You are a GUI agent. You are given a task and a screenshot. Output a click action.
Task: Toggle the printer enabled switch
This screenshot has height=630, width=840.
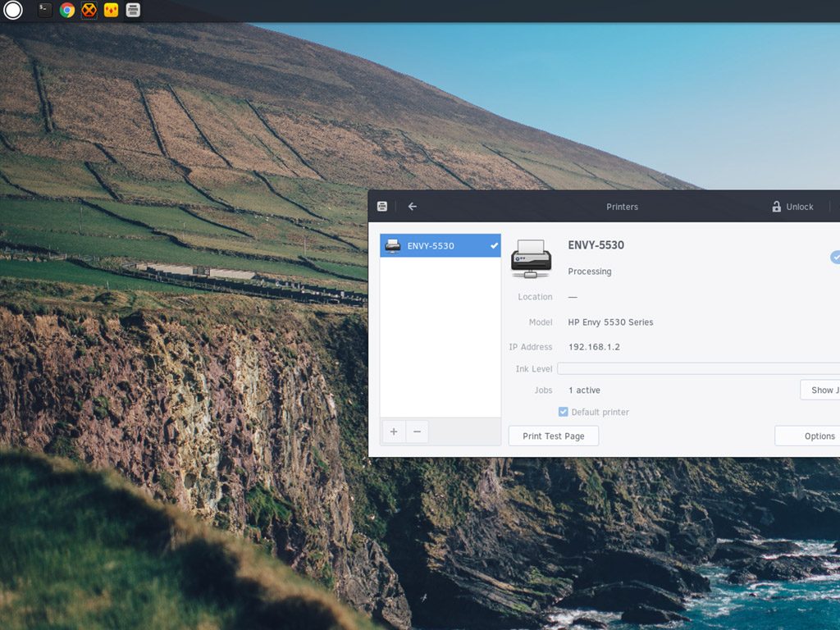tap(835, 258)
